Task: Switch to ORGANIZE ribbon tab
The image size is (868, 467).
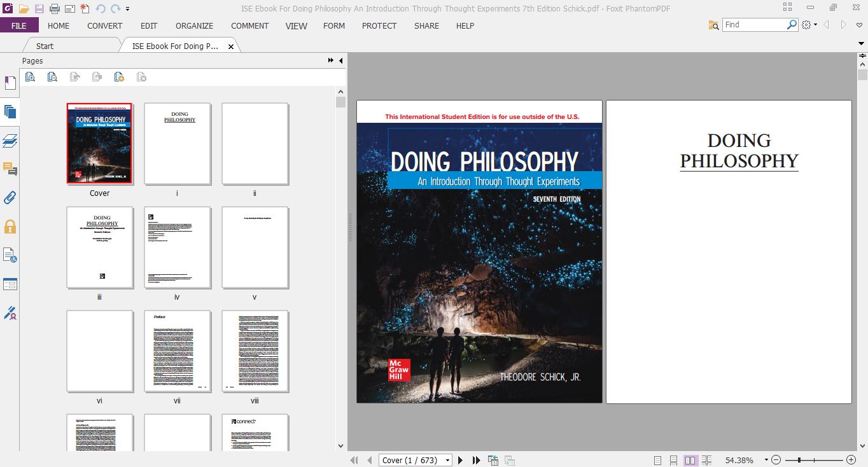Action: (x=194, y=25)
